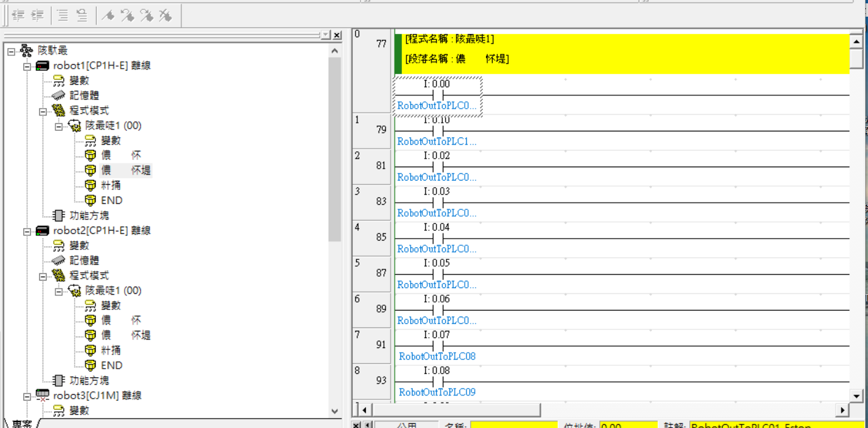Open the END section under robot2
The width and height of the screenshot is (868, 428).
tap(90, 365)
